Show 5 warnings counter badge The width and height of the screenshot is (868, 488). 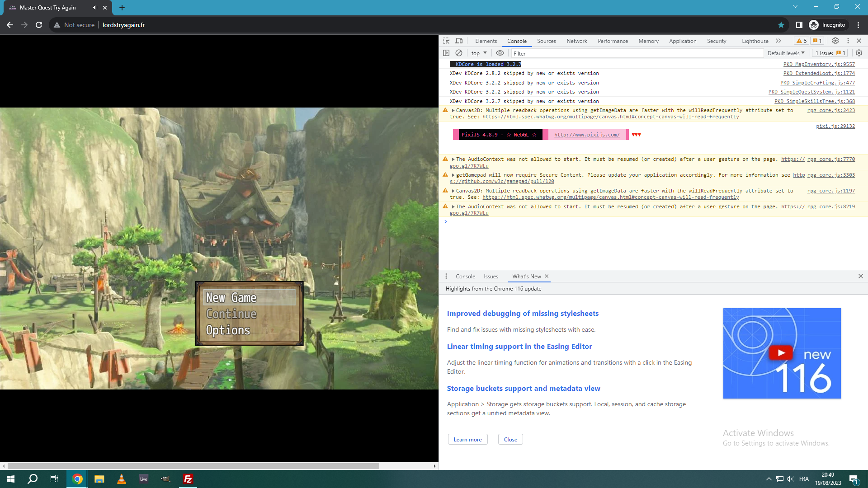(802, 41)
